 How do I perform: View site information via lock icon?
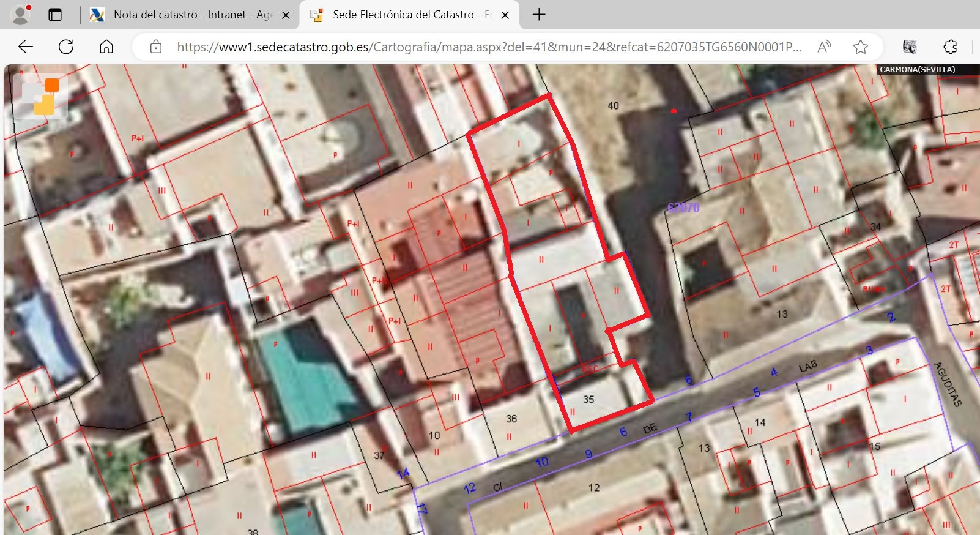coord(156,47)
